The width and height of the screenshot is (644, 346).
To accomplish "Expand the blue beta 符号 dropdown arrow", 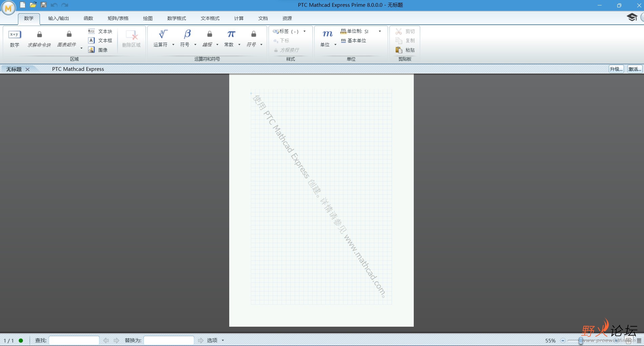I will click(195, 44).
